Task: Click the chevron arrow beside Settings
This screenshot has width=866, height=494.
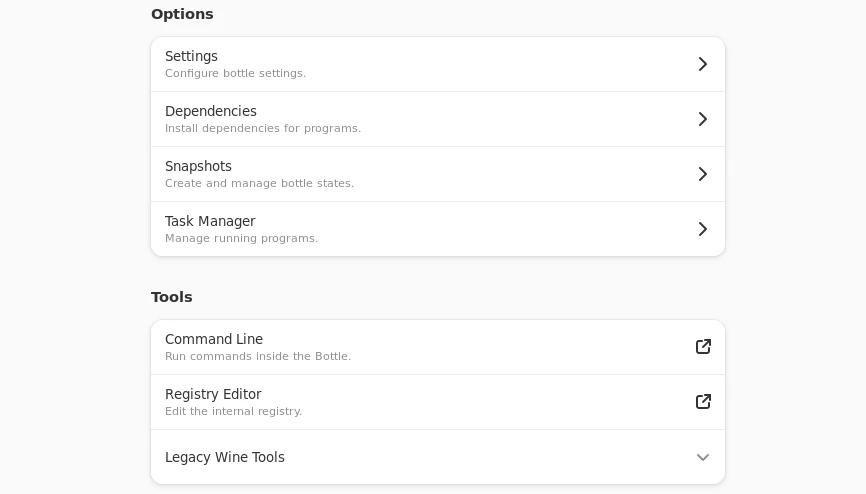Action: pyautogui.click(x=703, y=64)
